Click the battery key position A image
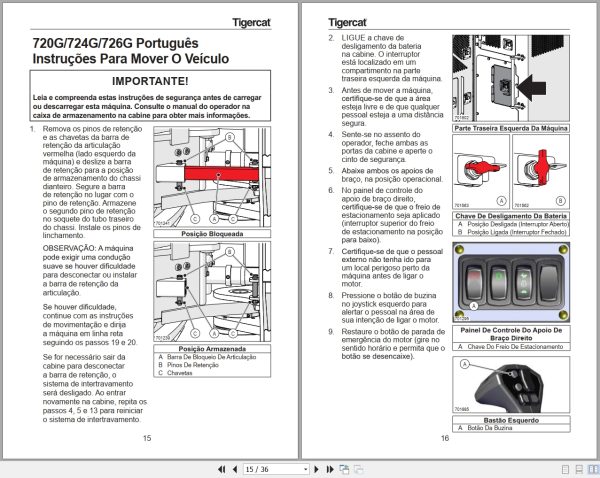 coord(481,171)
